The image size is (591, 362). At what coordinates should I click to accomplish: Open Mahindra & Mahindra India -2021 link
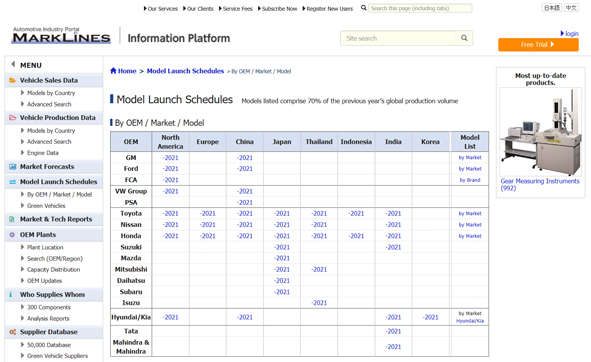393,347
